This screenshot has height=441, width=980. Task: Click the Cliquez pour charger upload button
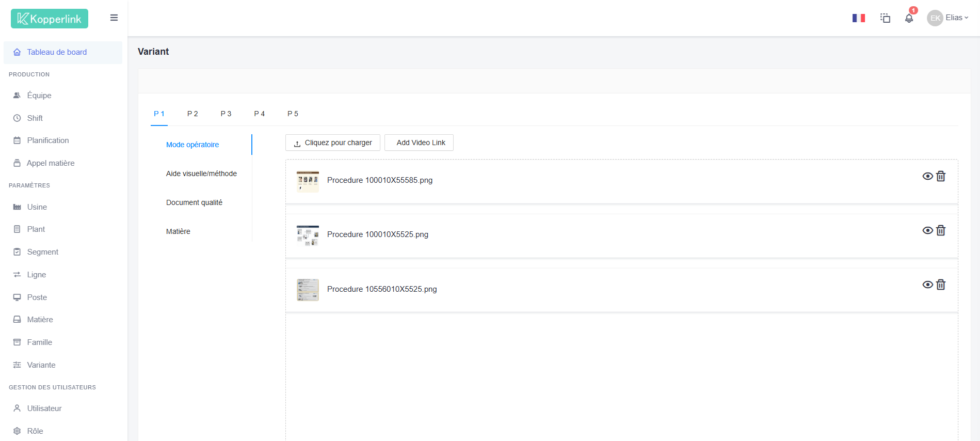click(x=333, y=143)
